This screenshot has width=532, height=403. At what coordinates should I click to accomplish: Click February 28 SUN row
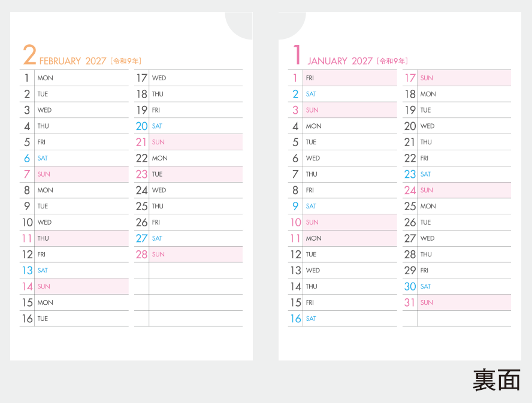188,254
